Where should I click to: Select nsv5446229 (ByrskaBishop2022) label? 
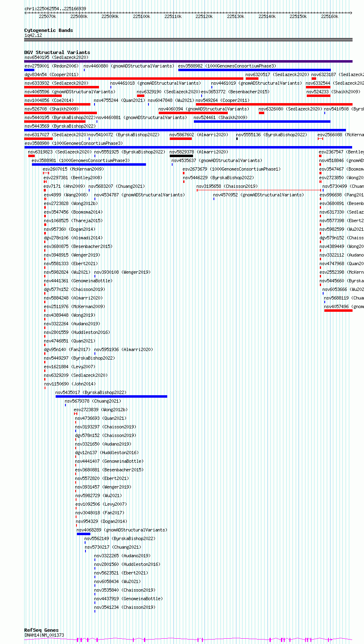[x=218, y=178]
